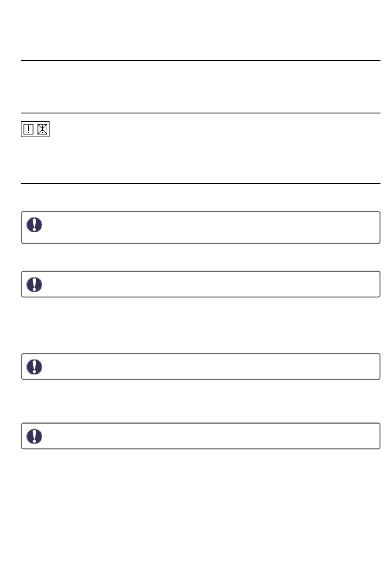Click inside the lowest rounded notice box
Viewport: 392px width, 561px height.
click(x=201, y=436)
